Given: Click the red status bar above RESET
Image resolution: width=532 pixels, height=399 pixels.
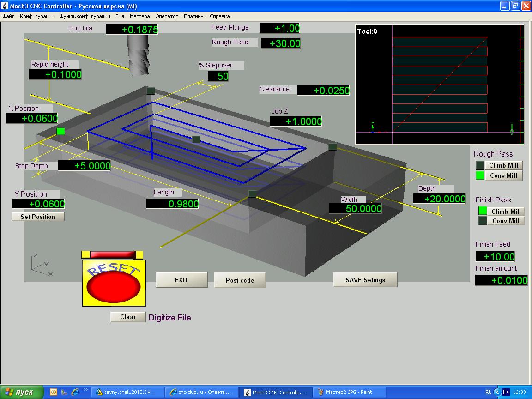Looking at the screenshot, I should point(113,254).
